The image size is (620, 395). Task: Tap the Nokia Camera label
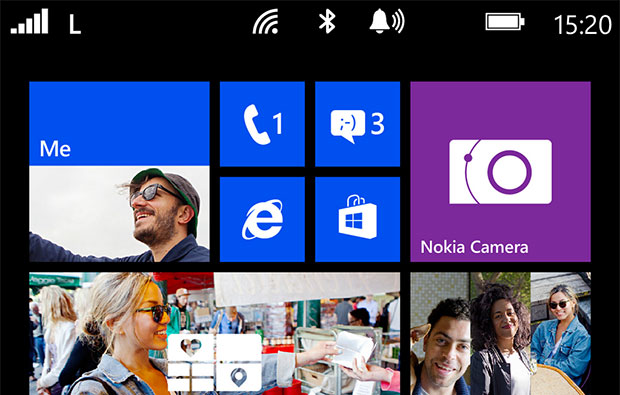(x=474, y=247)
